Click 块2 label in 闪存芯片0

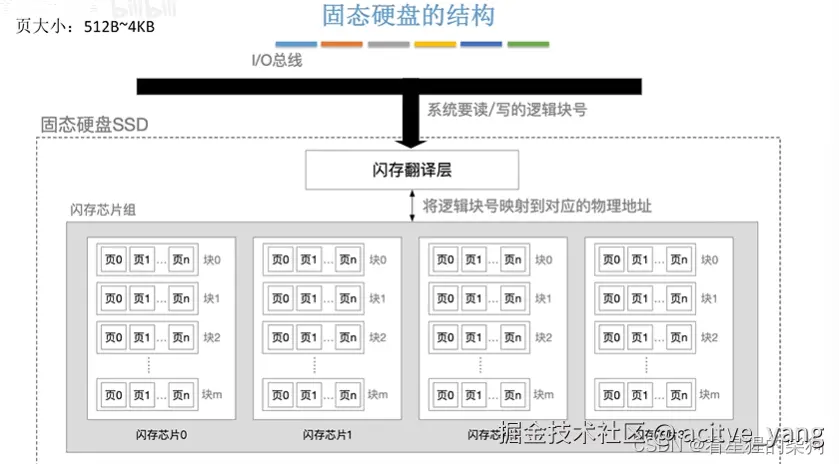[x=212, y=338]
